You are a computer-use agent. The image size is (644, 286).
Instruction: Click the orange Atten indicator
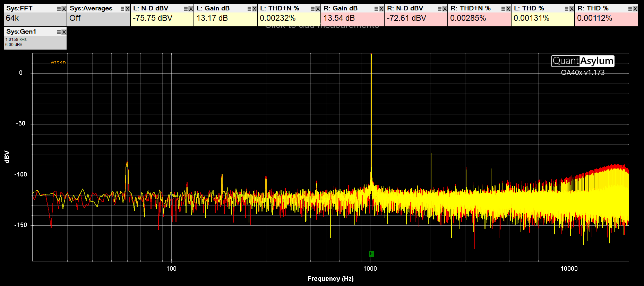[58, 62]
